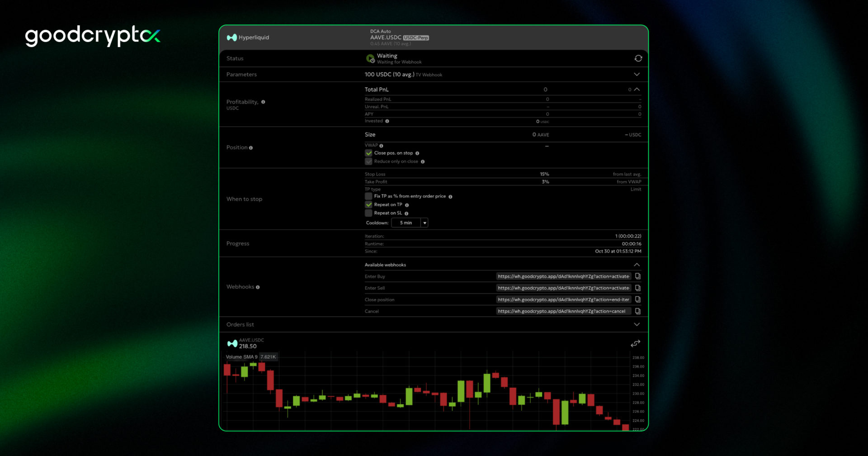Open the Profitability info tooltip
Screen dimensions: 868x456
[x=264, y=102]
